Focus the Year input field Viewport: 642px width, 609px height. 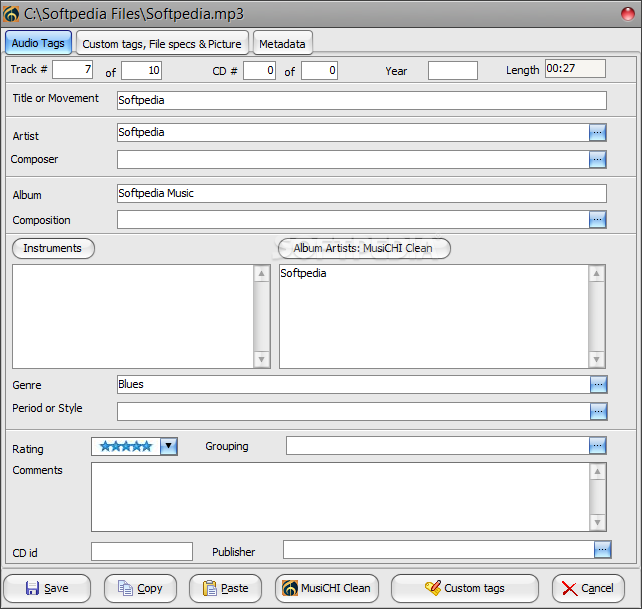click(453, 70)
